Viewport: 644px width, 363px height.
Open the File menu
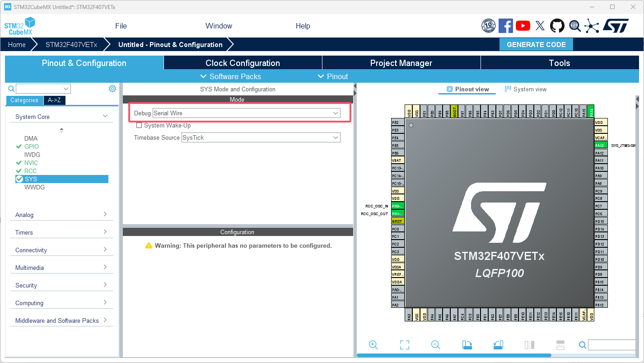[x=121, y=26]
